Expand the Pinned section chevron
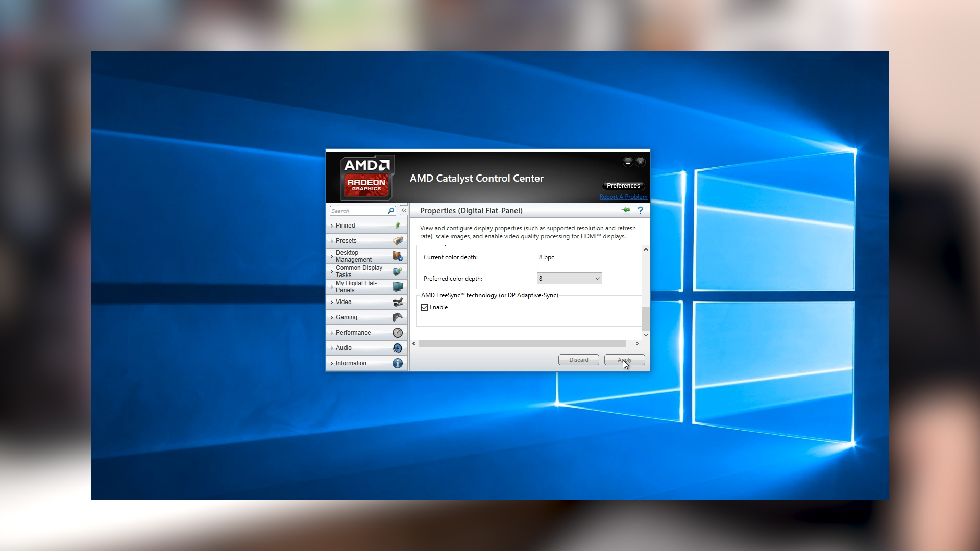Screen dimensions: 980x551 point(332,226)
